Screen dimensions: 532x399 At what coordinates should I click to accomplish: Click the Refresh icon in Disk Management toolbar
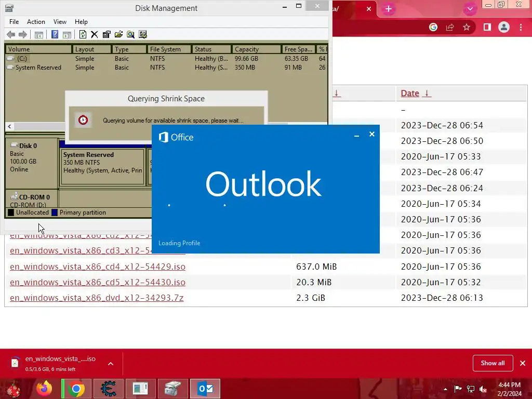coord(83,34)
